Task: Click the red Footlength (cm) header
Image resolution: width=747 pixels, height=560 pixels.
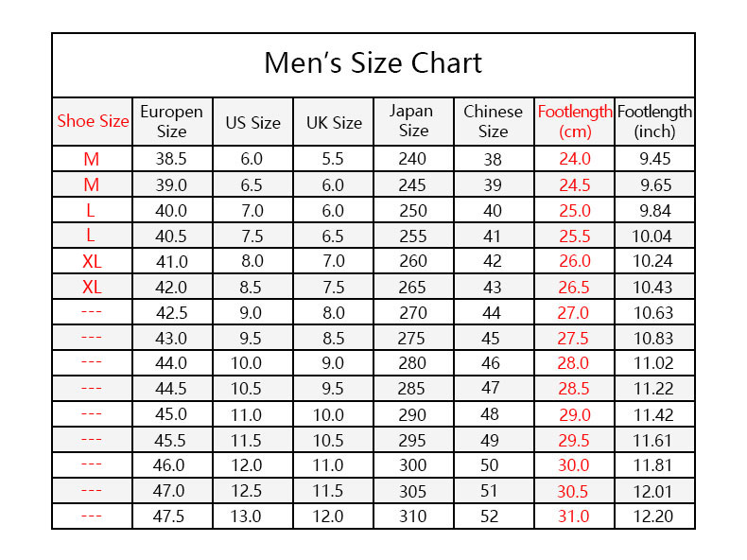Action: (x=575, y=121)
